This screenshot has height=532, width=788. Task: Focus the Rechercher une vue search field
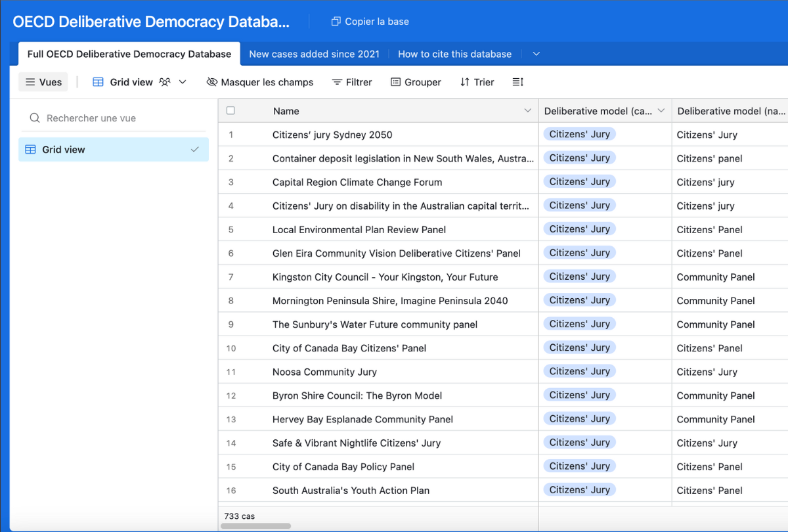(x=114, y=118)
